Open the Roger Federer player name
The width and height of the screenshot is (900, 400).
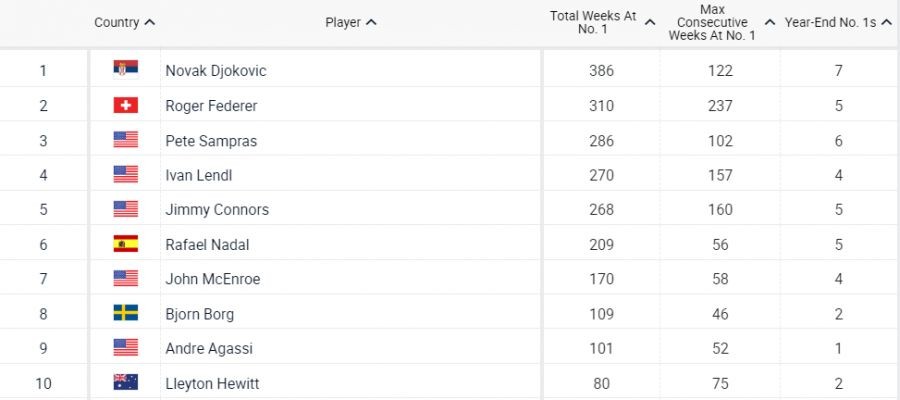point(211,106)
